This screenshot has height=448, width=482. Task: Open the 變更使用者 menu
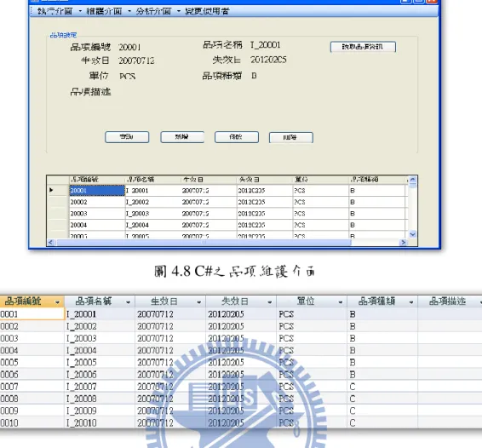click(207, 11)
